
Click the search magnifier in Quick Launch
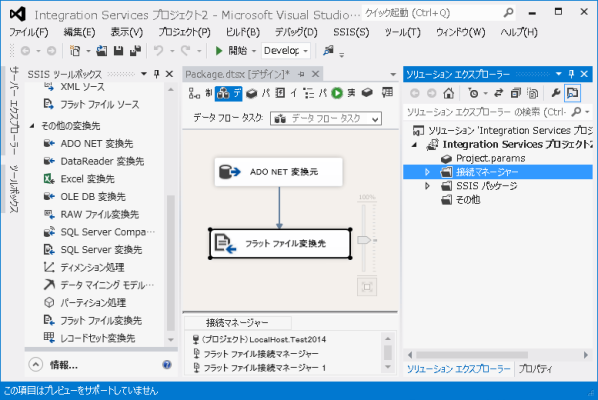(x=508, y=13)
